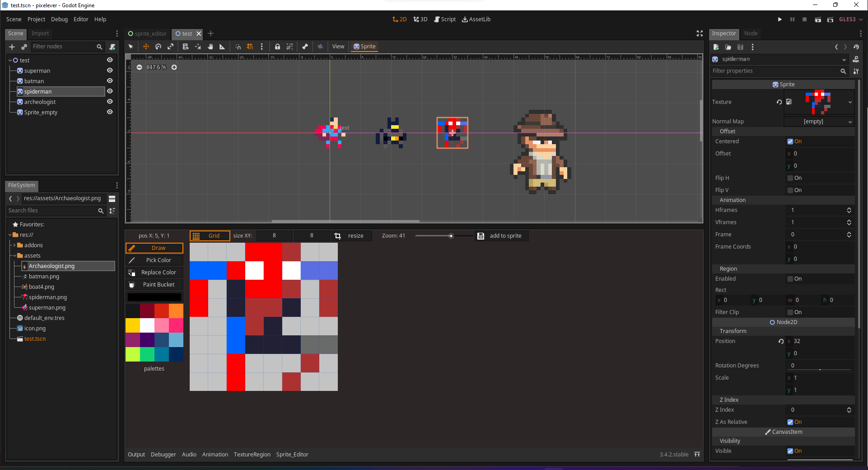Collapse the Transform section in Inspector
The image size is (868, 470).
[784, 331]
